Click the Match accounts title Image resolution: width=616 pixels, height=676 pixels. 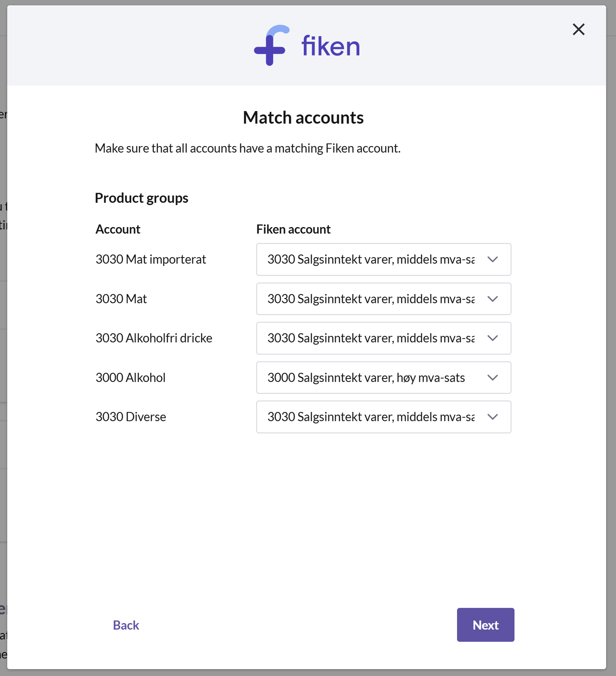303,118
